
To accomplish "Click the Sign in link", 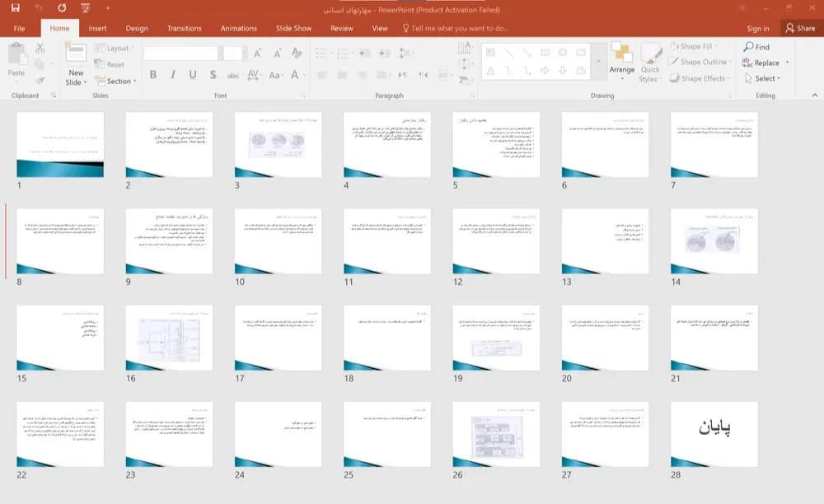I will [758, 28].
